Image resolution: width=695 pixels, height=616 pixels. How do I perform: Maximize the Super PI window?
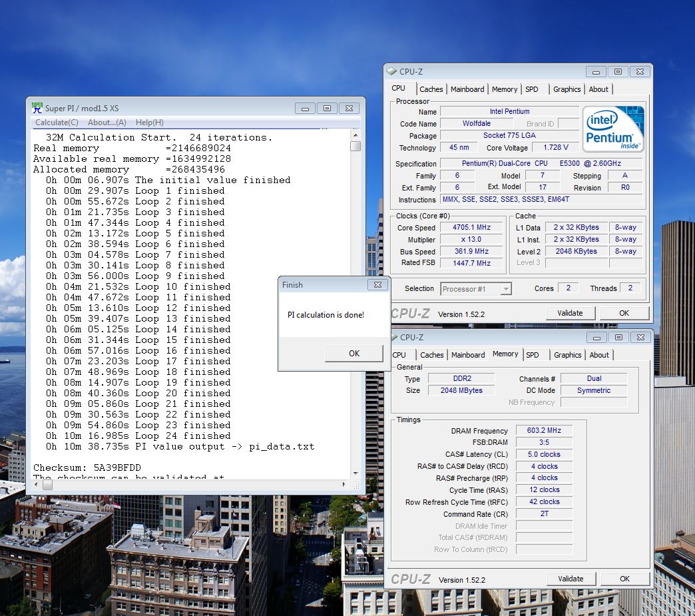pos(327,108)
